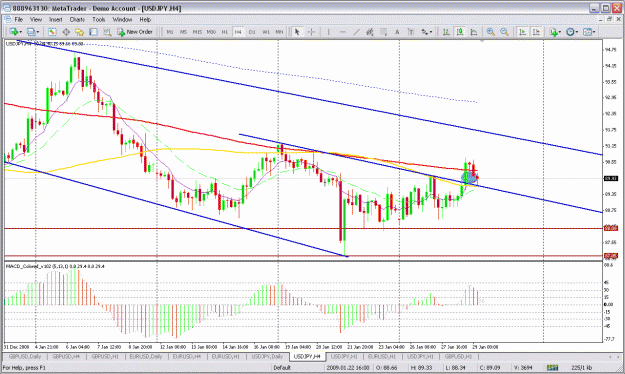Select the text label tool
Image resolution: width=625 pixels, height=374 pixels.
tap(411, 32)
